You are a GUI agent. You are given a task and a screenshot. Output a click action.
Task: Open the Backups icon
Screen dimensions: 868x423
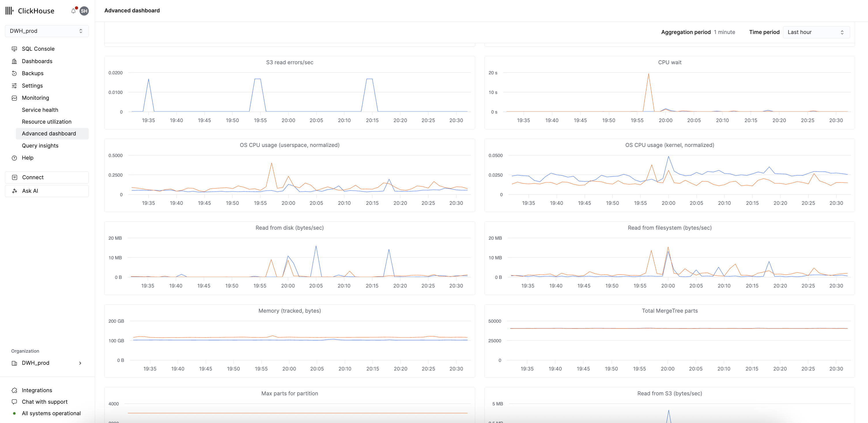(14, 73)
